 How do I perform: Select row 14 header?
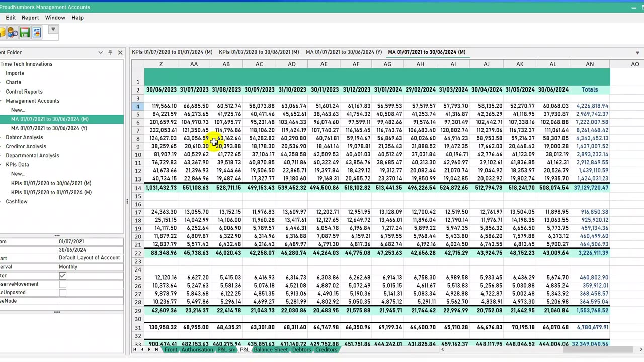(138, 188)
